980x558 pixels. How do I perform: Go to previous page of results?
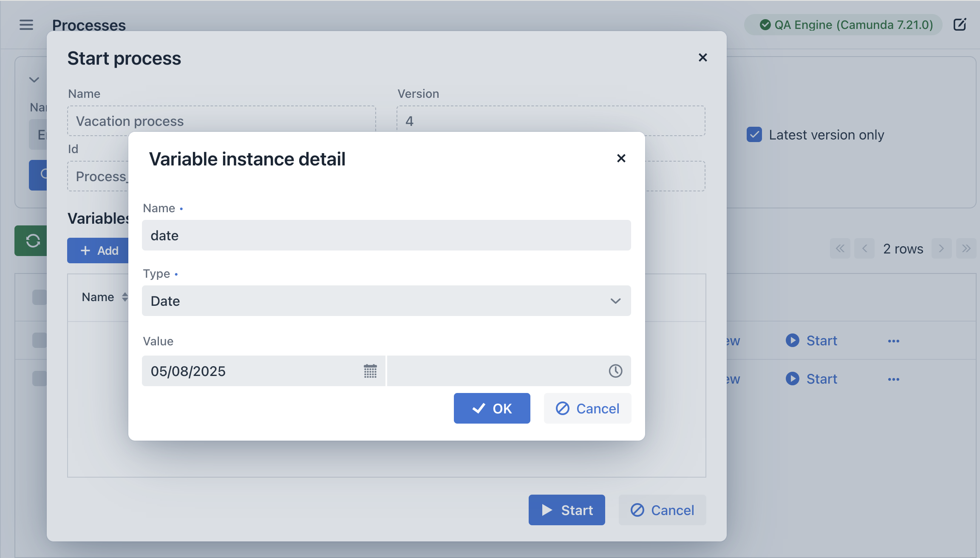tap(865, 248)
